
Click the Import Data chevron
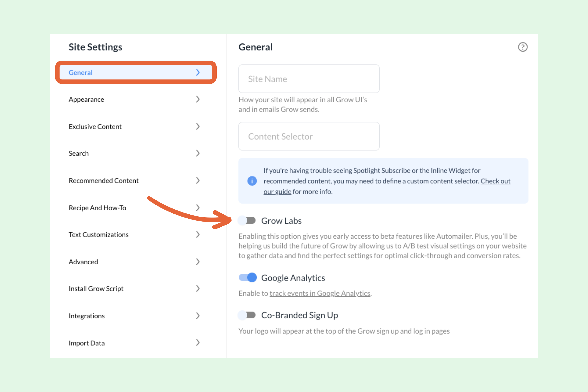[x=198, y=343]
